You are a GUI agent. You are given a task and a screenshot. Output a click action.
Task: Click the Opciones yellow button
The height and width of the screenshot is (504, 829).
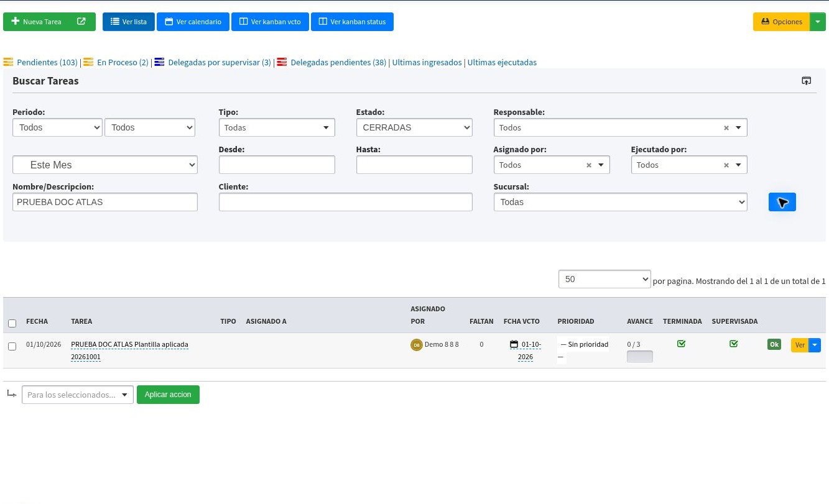(x=781, y=22)
